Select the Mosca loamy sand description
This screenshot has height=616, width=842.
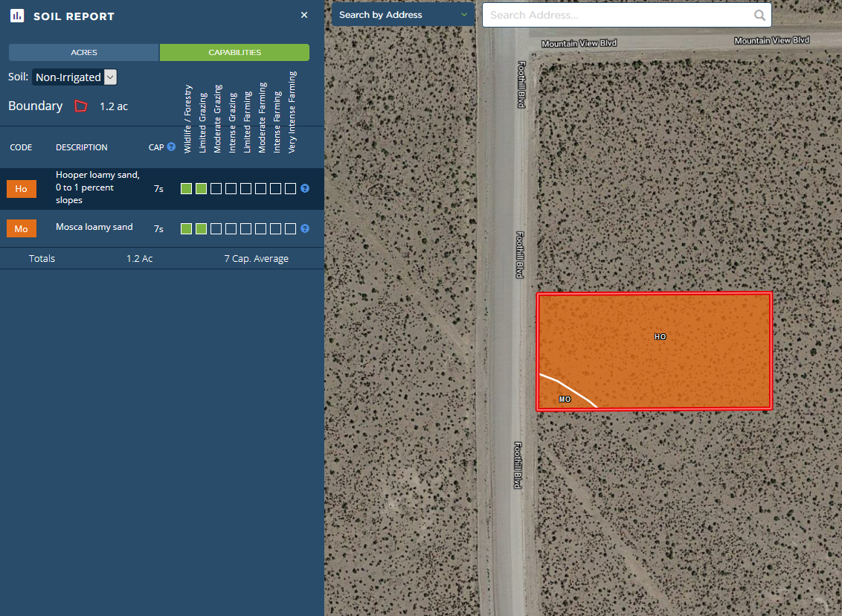(94, 227)
